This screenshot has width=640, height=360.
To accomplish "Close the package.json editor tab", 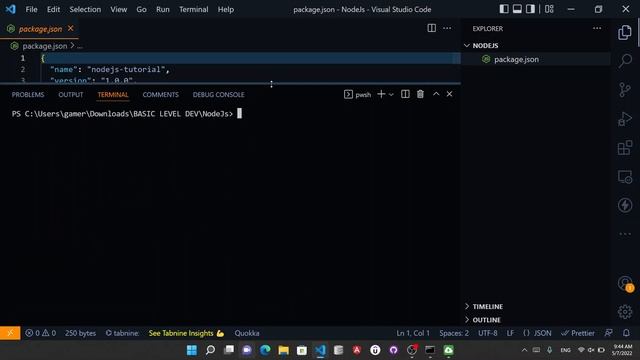I will tap(71, 28).
